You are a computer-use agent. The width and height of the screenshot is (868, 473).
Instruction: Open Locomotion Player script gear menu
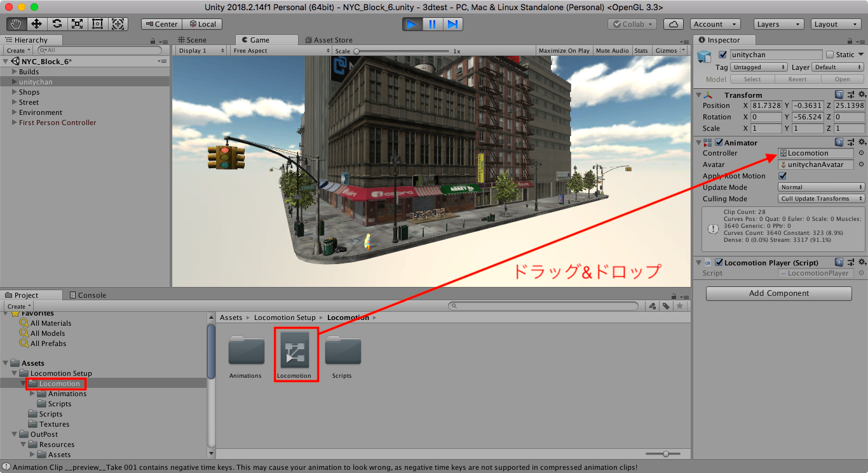click(x=862, y=262)
